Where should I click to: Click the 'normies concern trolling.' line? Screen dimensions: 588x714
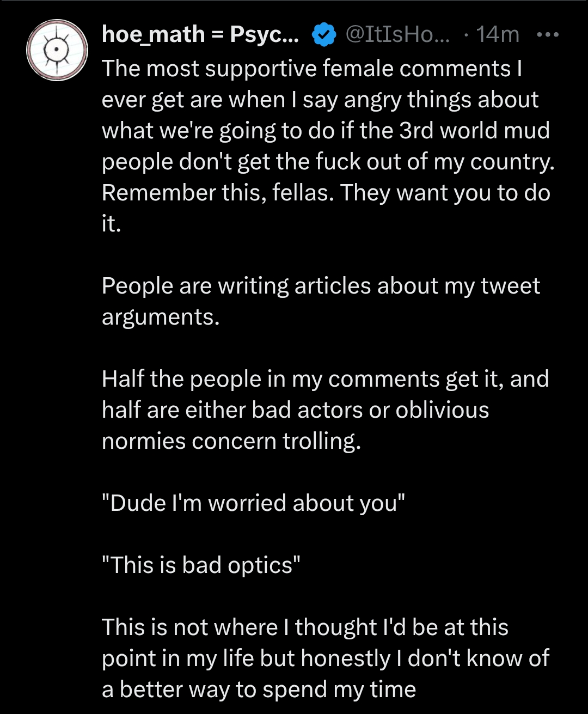pyautogui.click(x=231, y=441)
